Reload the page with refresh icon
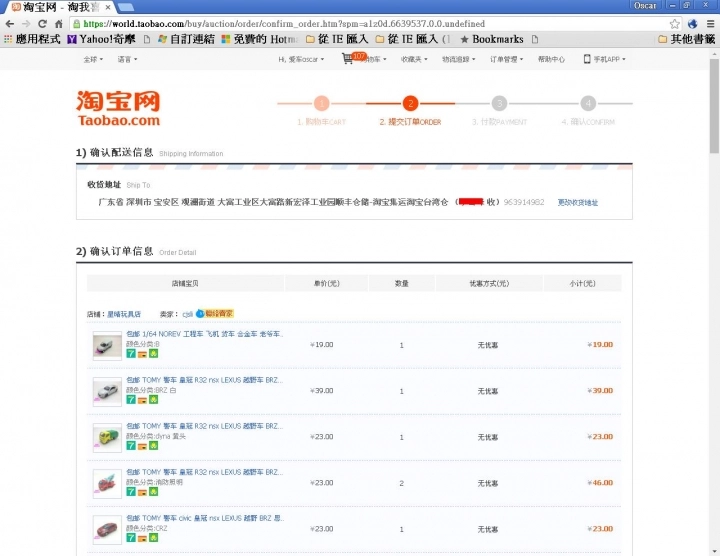The image size is (720, 556). [42, 24]
